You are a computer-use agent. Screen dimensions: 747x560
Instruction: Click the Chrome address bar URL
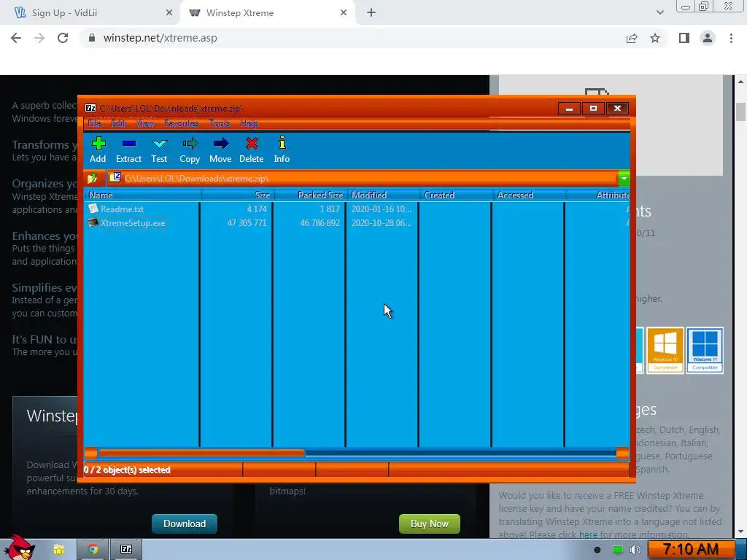coord(160,38)
